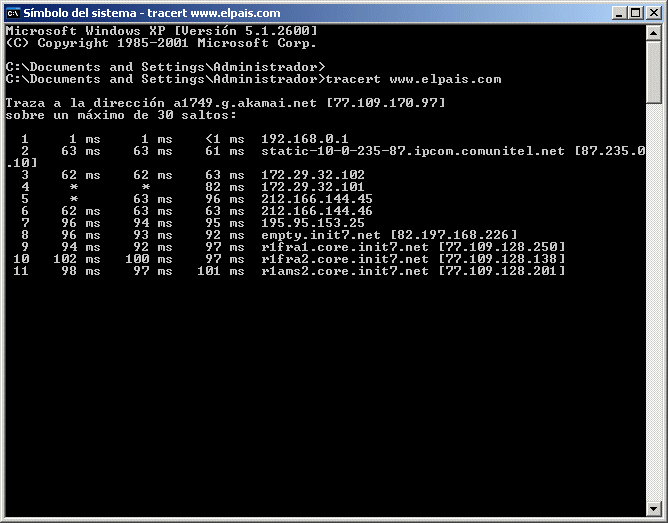Click the Command Prompt system menu icon

click(13, 12)
